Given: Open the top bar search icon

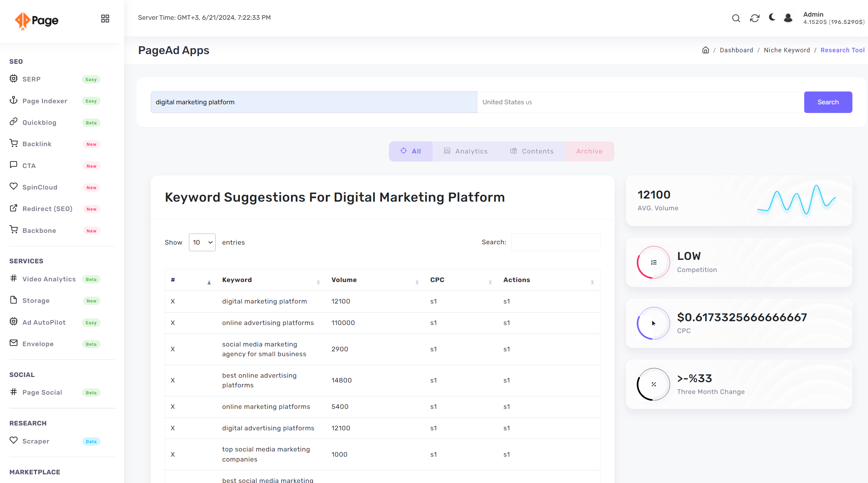Looking at the screenshot, I should [x=736, y=18].
